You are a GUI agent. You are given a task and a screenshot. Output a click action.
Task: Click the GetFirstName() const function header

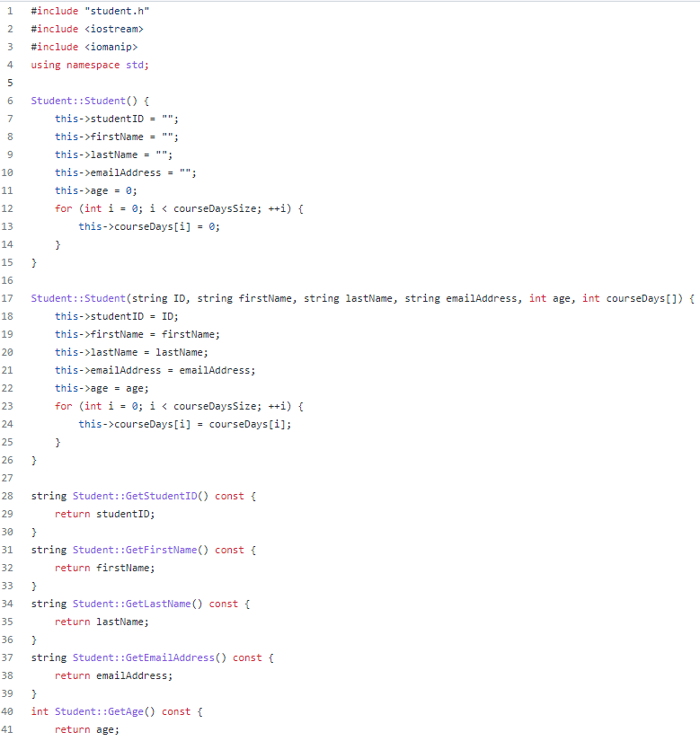[x=143, y=550]
